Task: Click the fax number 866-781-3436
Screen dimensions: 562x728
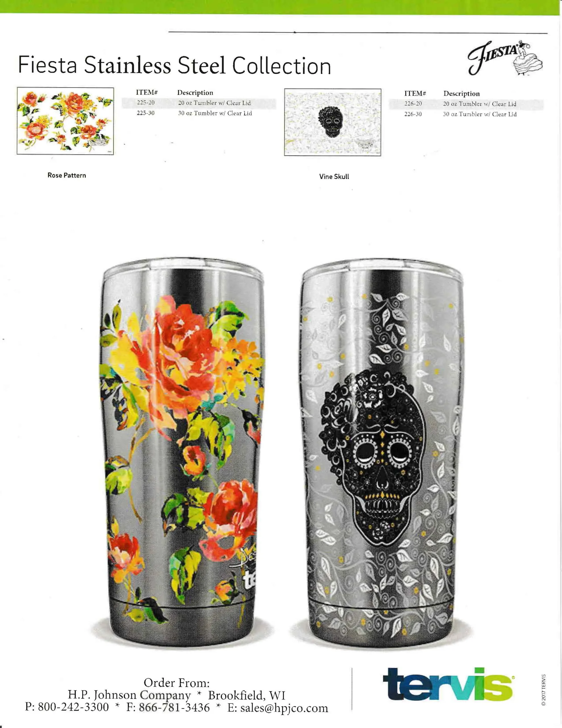Action: (174, 707)
